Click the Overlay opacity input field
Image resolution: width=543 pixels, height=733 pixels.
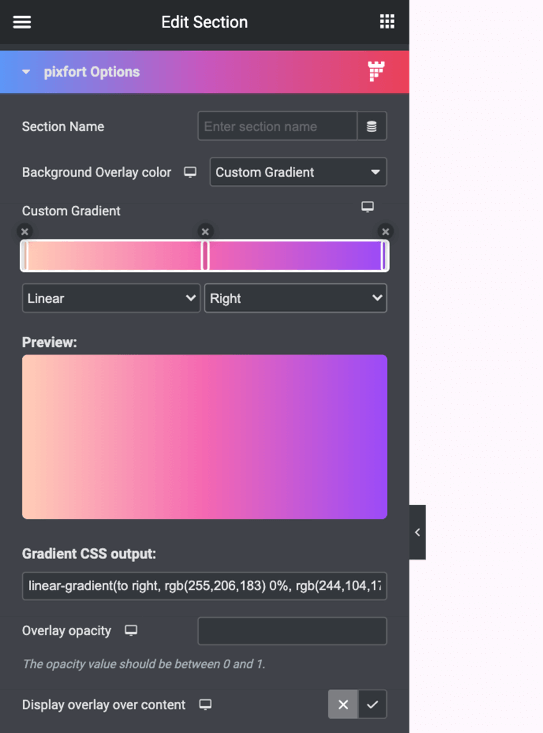coord(293,631)
